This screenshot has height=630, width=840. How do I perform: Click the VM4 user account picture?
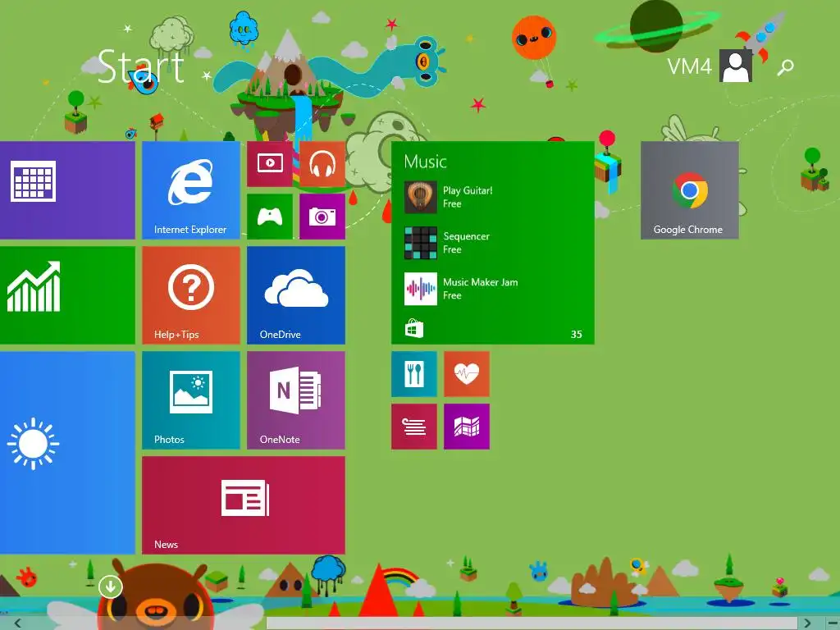coord(736,66)
